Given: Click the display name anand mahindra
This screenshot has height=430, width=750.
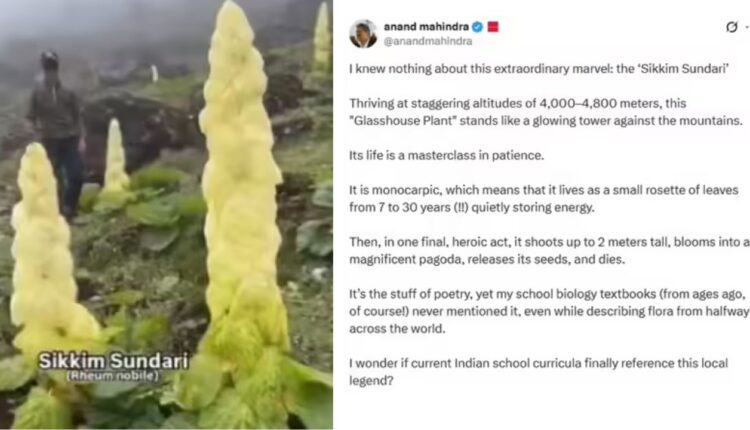Looking at the screenshot, I should click(x=426, y=27).
